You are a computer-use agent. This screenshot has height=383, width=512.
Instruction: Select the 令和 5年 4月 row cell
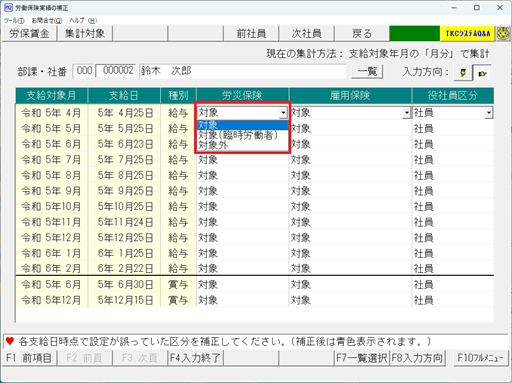pos(51,113)
